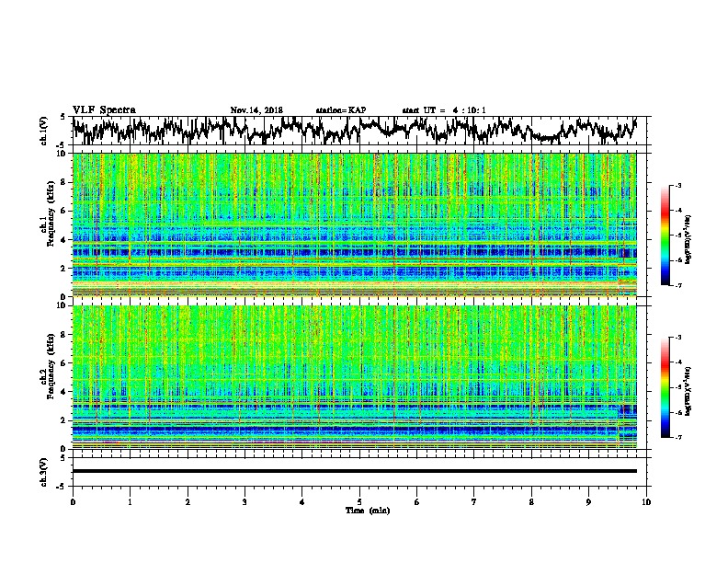The image size is (728, 563).
Task: Click the time axis tick label '5'
Action: tap(359, 502)
